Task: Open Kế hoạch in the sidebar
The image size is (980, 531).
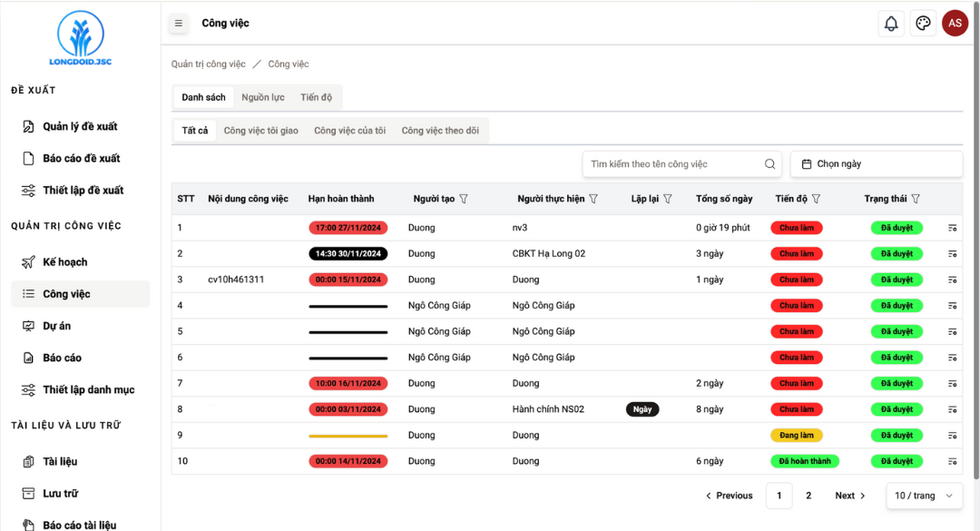Action: click(65, 262)
